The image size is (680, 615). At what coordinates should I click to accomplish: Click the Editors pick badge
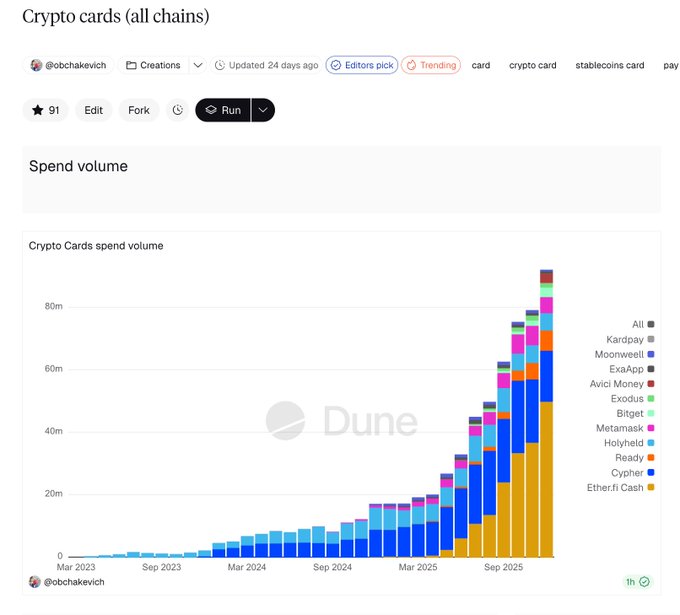point(361,65)
